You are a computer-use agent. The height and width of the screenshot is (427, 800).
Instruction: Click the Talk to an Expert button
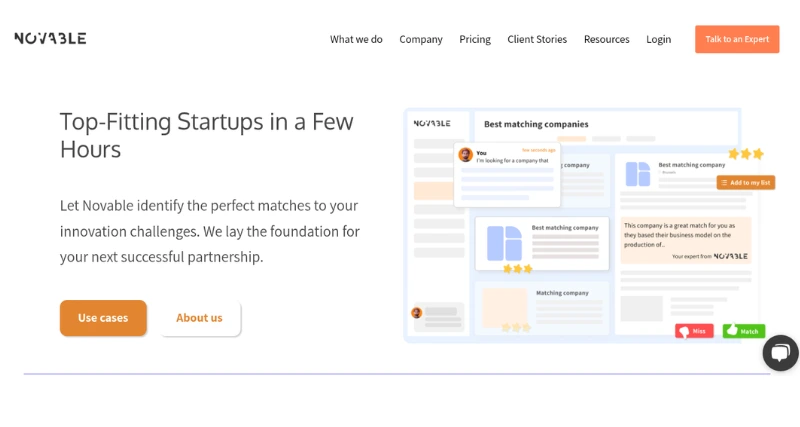pos(737,39)
